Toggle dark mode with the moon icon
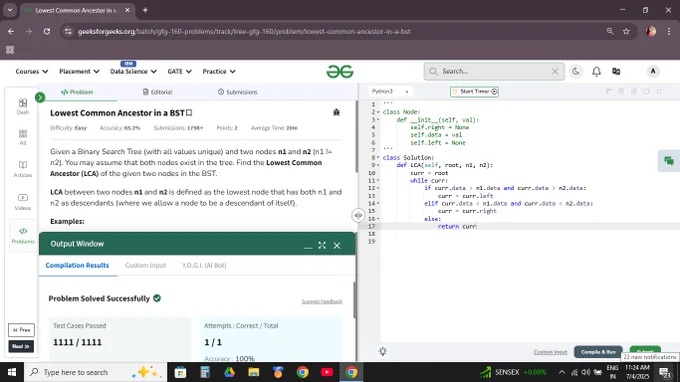Image resolution: width=680 pixels, height=382 pixels. pyautogui.click(x=576, y=71)
